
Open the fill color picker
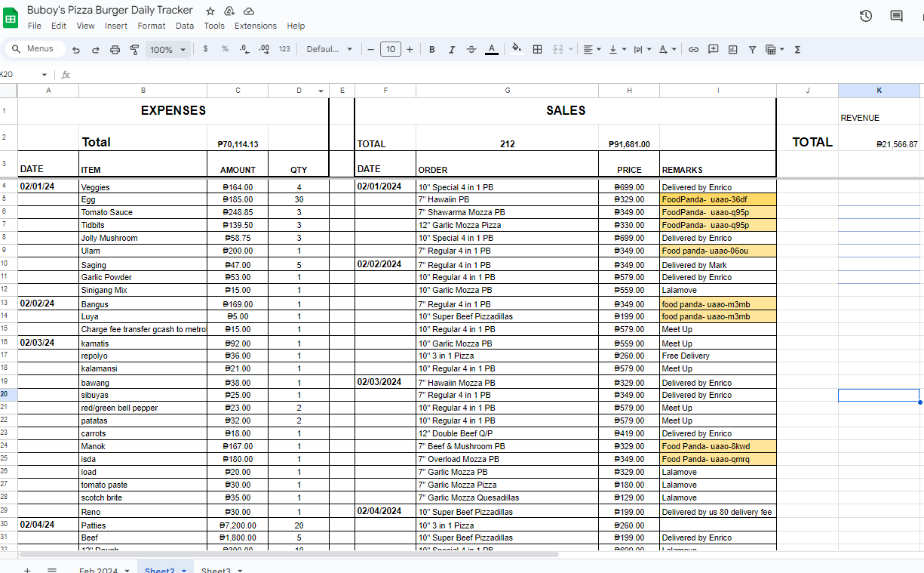click(517, 49)
